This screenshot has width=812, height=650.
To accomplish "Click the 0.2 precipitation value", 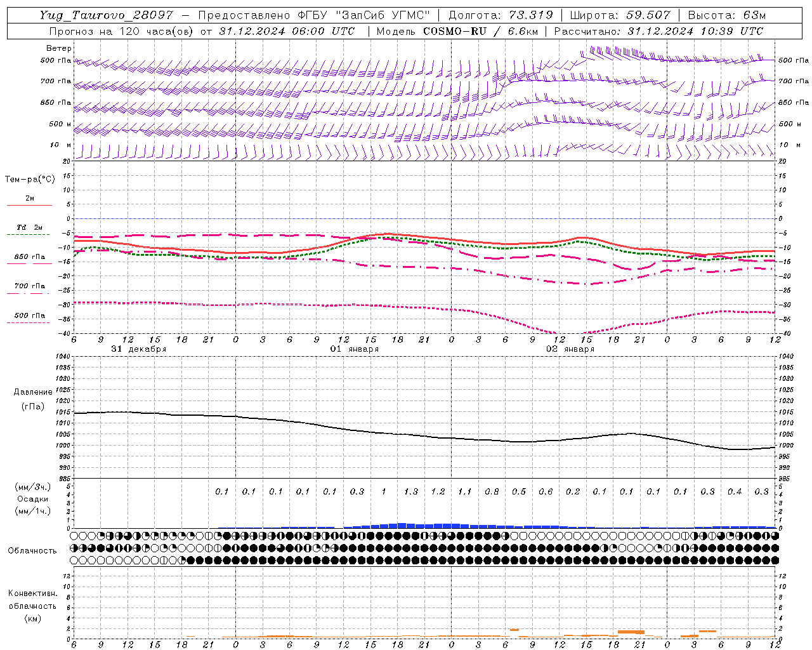I will [x=573, y=491].
